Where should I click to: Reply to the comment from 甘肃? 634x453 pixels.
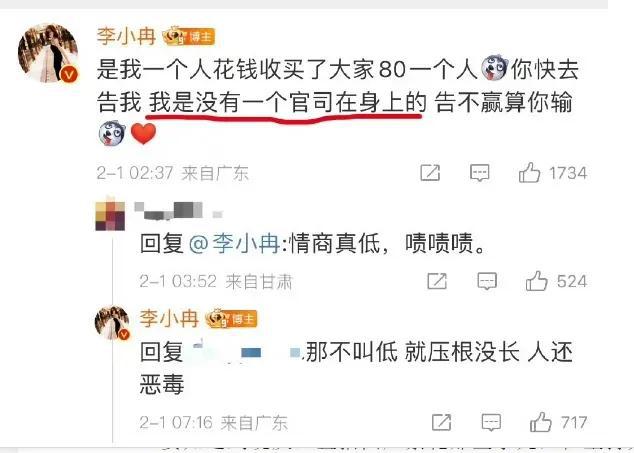pos(487,281)
